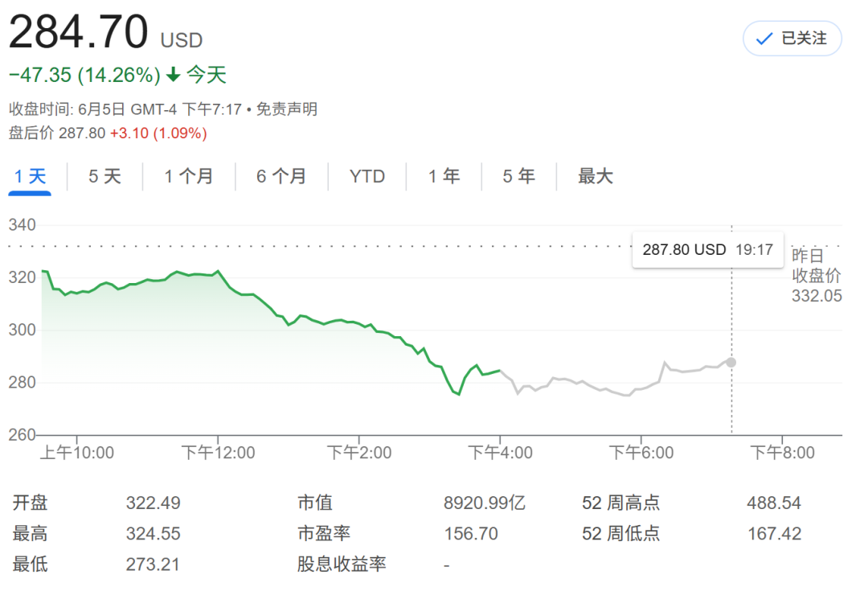Screen dimensions: 868x591
Task: Select the 最大 range tab
Action: (x=596, y=177)
